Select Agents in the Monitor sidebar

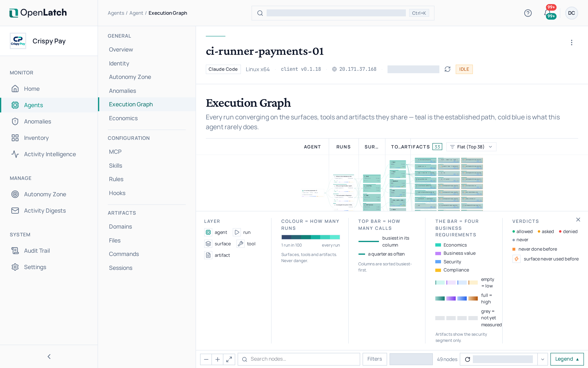(49, 105)
